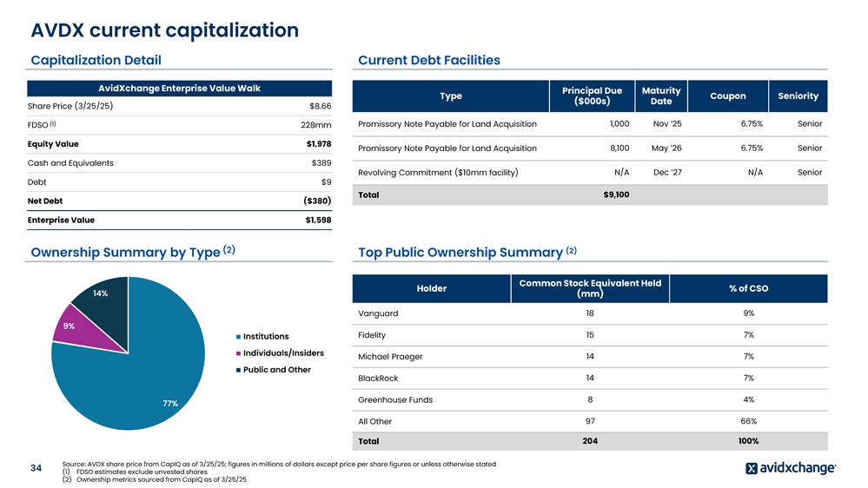This screenshot has width=868, height=488.
Task: Click the Enterprise Value label
Action: click(x=61, y=221)
